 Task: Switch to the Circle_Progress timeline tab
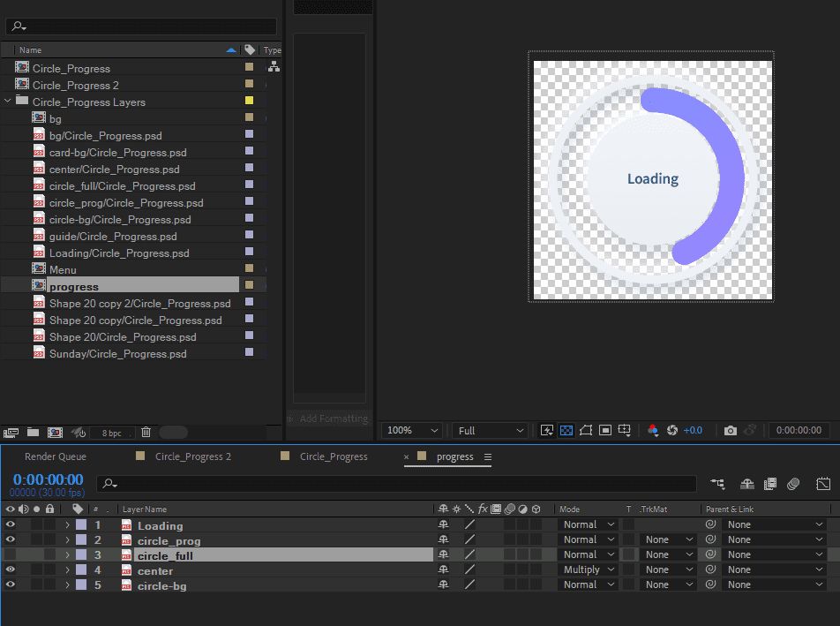point(334,456)
